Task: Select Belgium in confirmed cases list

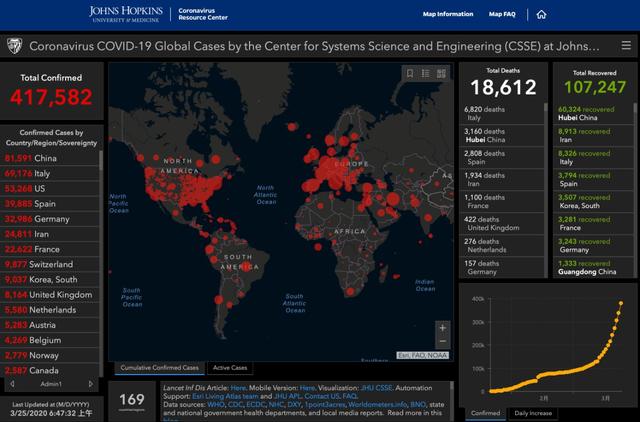Action: click(50, 340)
